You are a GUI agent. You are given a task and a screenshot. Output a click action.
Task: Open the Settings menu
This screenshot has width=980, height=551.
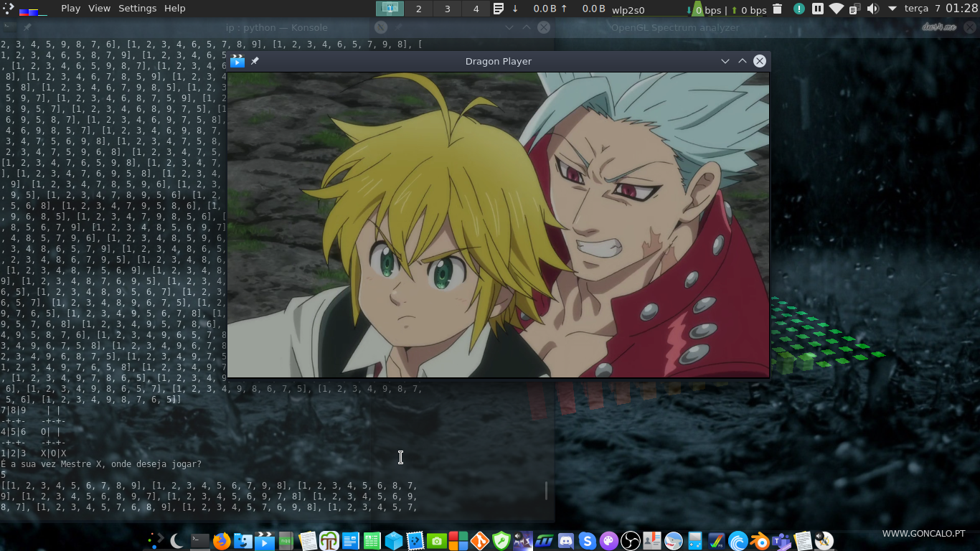point(137,9)
